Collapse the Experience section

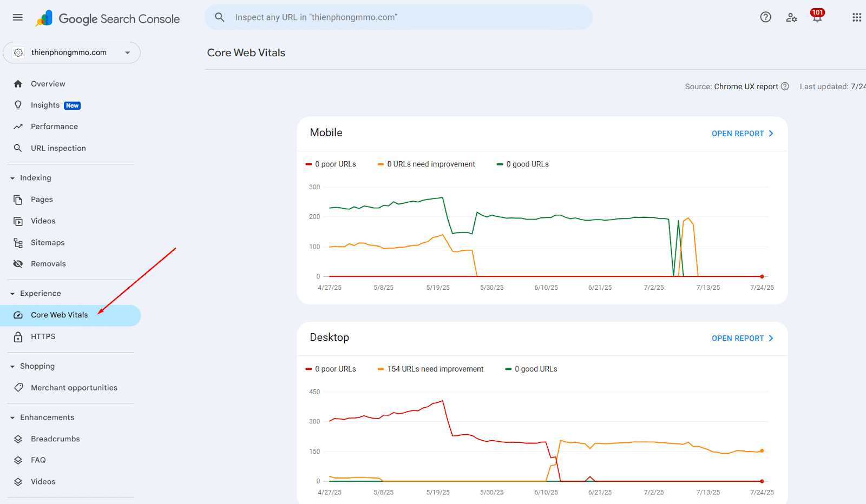tap(12, 294)
